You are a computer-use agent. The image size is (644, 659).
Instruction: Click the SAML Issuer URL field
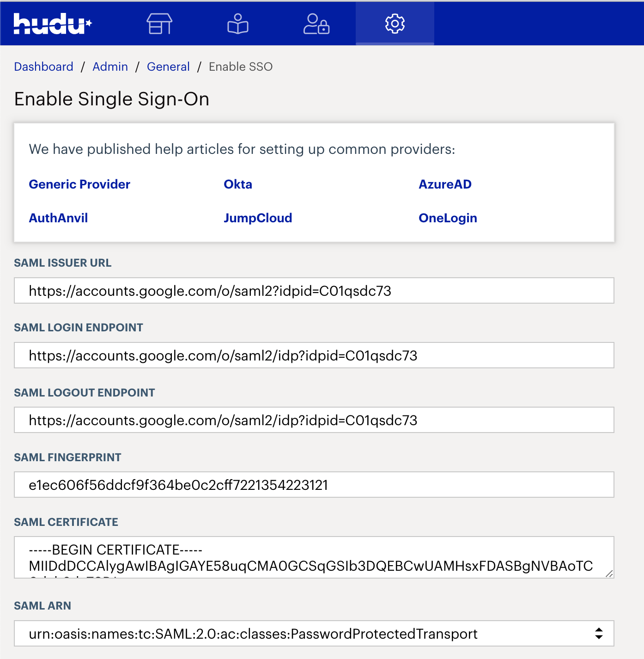314,291
